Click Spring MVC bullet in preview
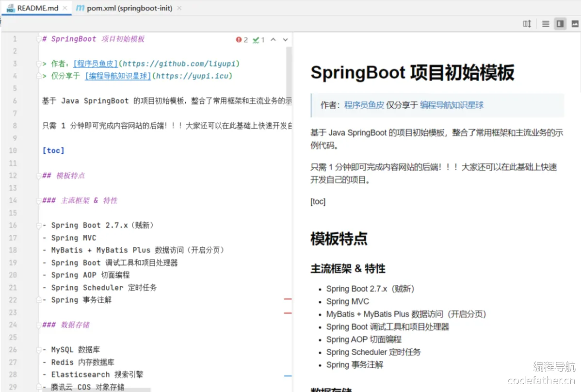This screenshot has height=392, width=581. coord(348,302)
